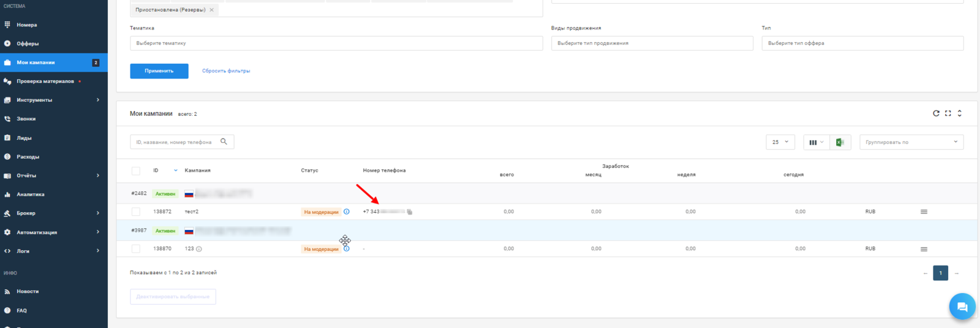Click the Применить button
The image size is (980, 328).
pos(159,71)
